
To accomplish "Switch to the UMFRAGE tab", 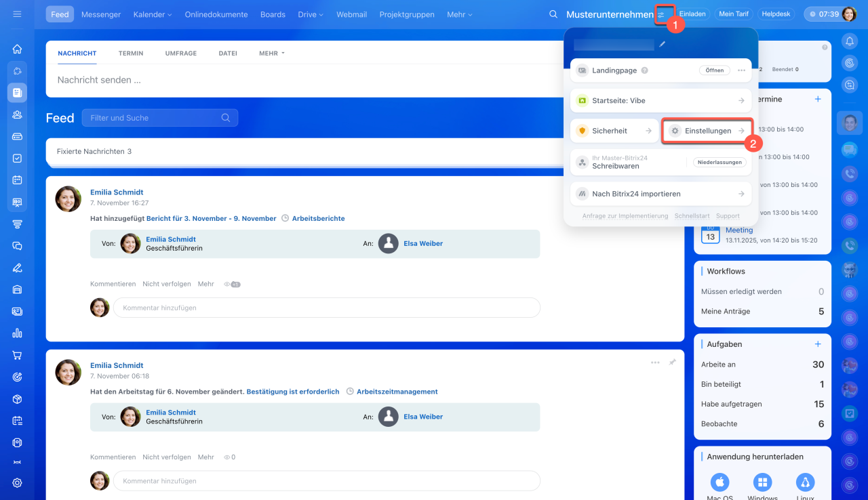I will pyautogui.click(x=181, y=54).
